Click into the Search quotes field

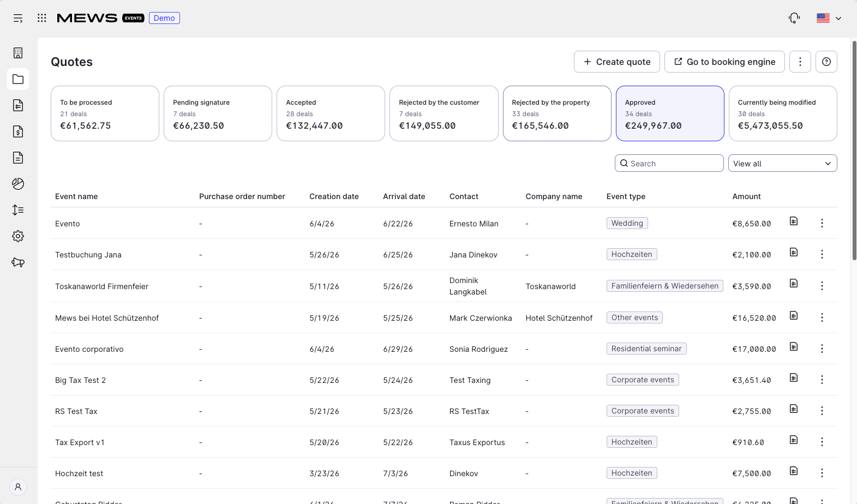point(669,163)
